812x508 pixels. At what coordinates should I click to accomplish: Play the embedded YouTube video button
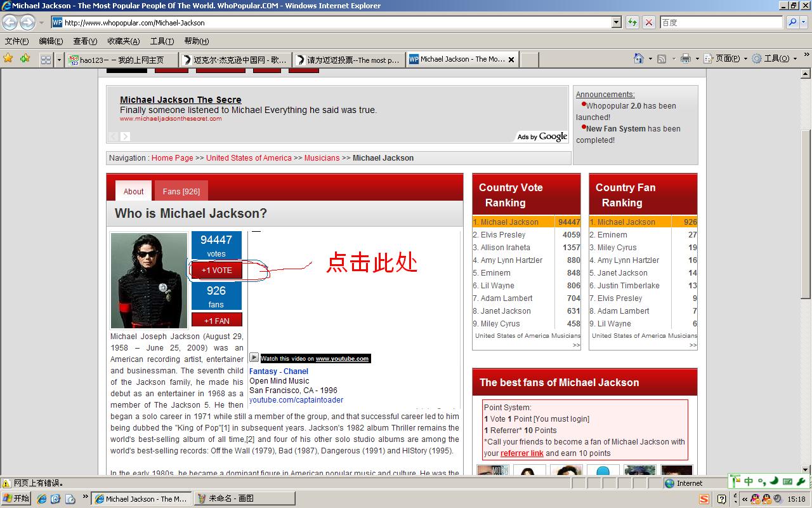[254, 358]
